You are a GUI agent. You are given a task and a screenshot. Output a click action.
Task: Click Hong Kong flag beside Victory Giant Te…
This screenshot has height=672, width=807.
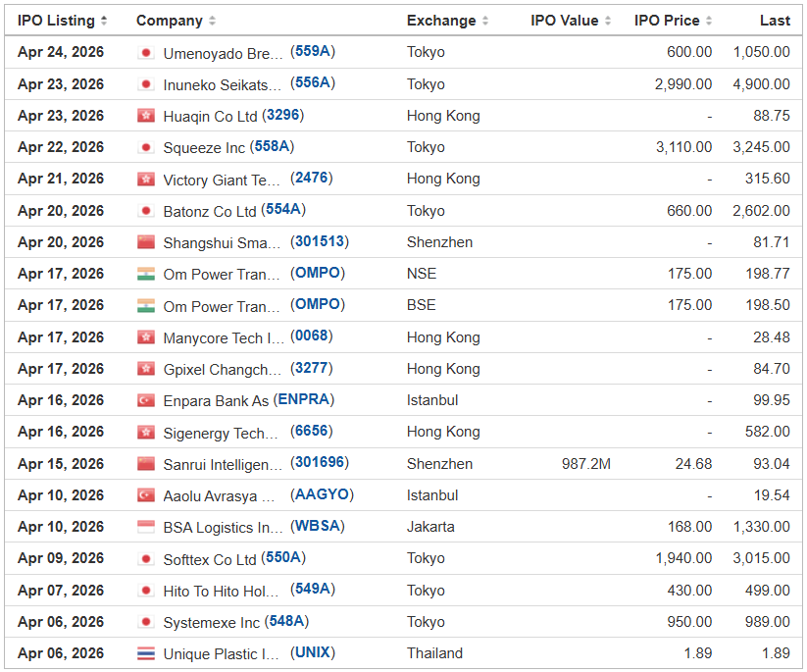click(x=146, y=179)
